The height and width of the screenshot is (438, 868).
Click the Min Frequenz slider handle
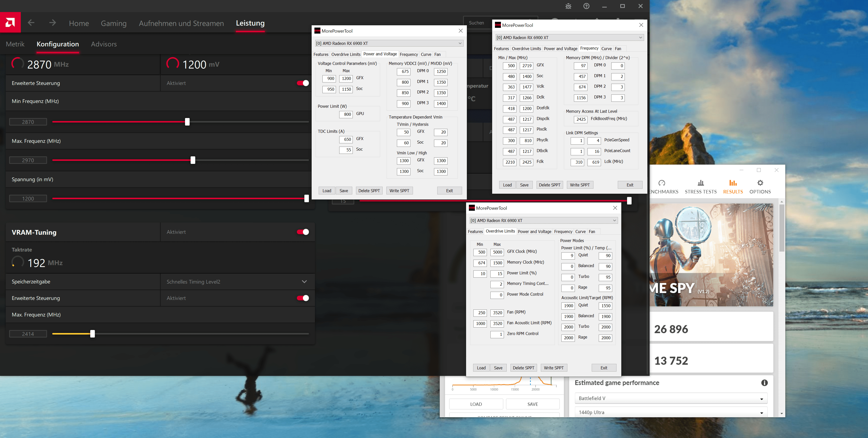(x=187, y=122)
